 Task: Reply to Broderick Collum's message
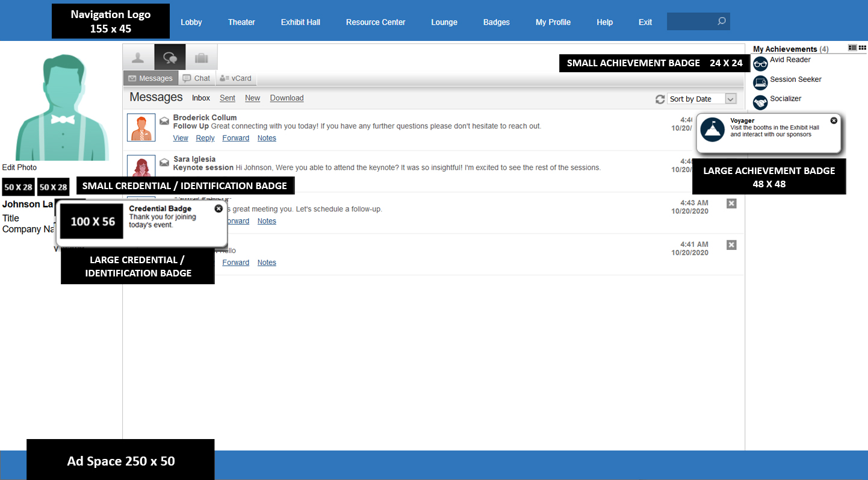[x=205, y=138]
